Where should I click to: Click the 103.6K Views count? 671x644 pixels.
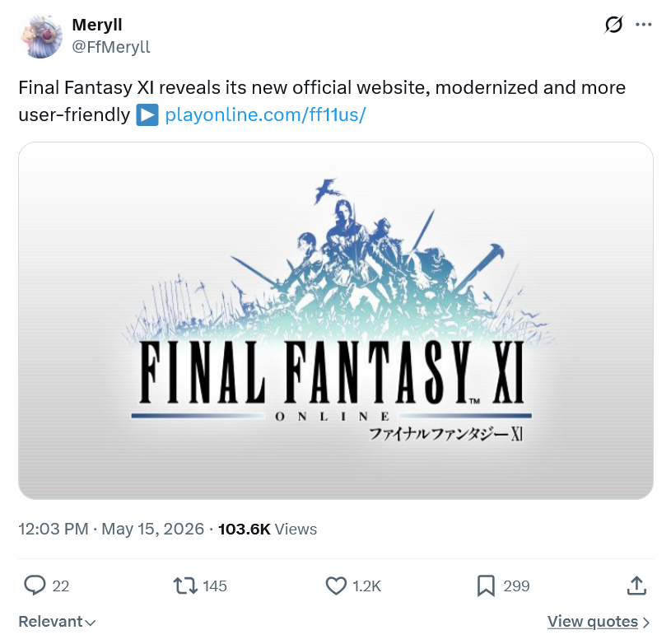pos(268,530)
